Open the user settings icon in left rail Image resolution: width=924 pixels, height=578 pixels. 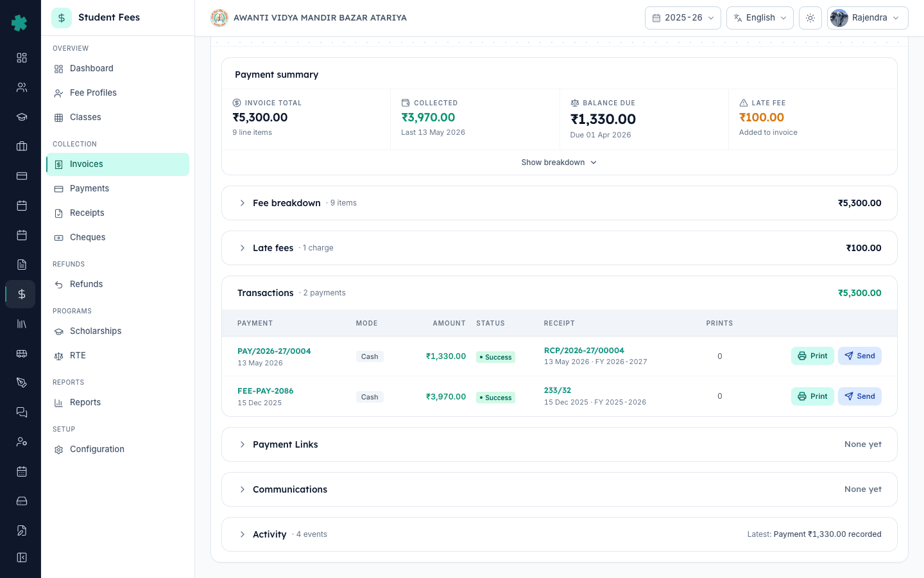(22, 442)
